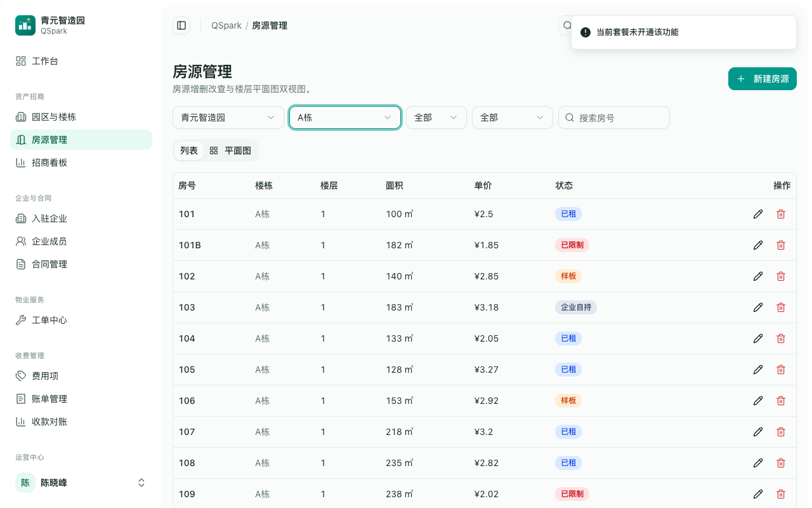Edit room 106 with pencil icon
This screenshot has height=508, width=812.
[x=758, y=401]
